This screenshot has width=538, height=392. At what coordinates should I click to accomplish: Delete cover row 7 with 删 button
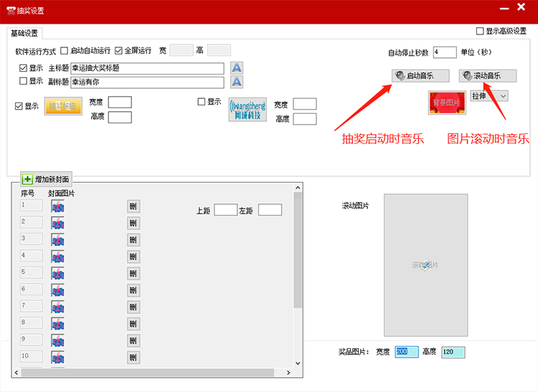[x=133, y=307]
